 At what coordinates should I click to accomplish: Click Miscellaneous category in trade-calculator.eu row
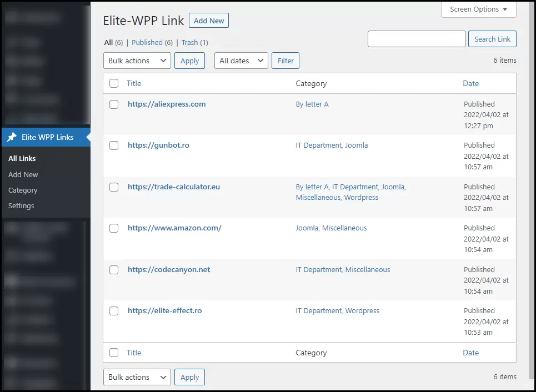click(x=318, y=198)
